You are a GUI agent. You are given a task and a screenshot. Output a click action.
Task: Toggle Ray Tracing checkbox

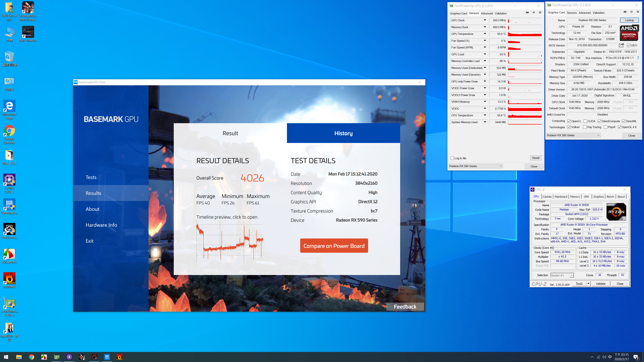tap(585, 127)
